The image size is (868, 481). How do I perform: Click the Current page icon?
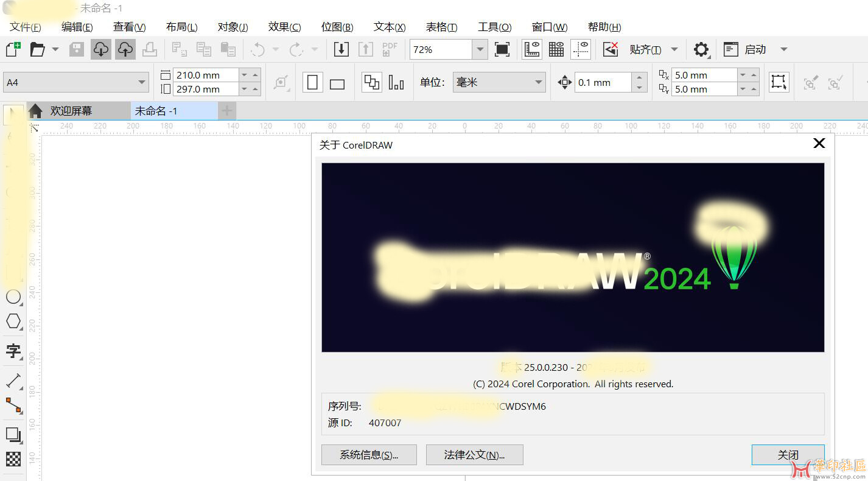click(396, 82)
